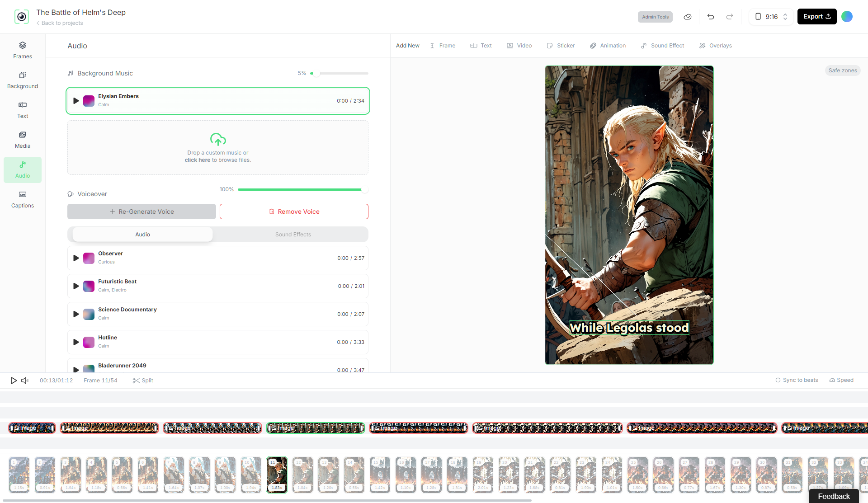Screen dimensions: 868x503
Task: Adjust the Background Music volume slider
Action: coord(316,73)
